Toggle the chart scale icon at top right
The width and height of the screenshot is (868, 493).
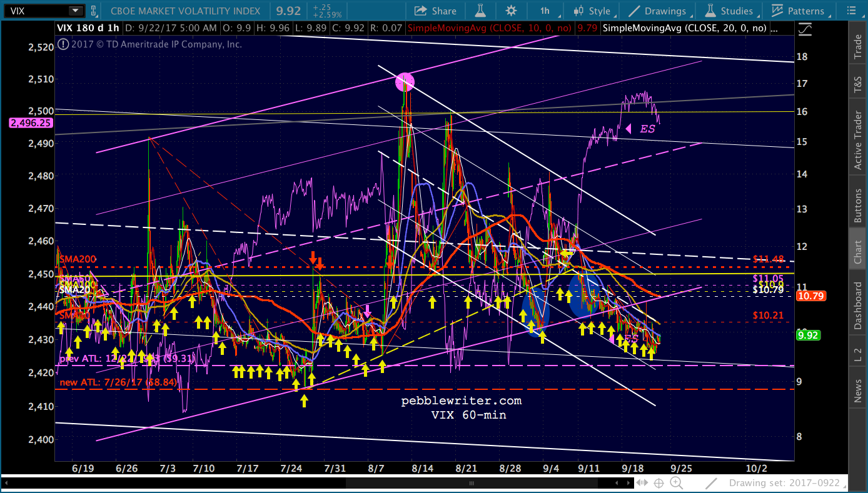pos(806,29)
